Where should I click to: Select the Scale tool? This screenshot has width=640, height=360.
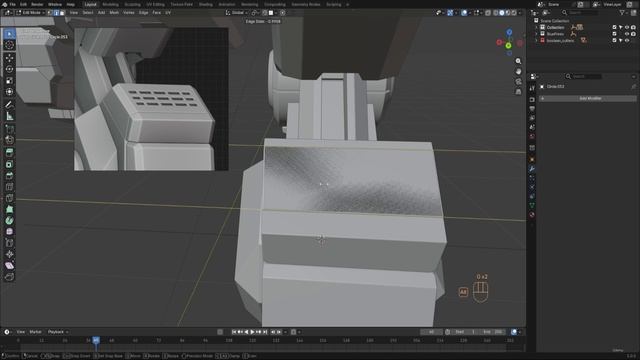pyautogui.click(x=9, y=80)
